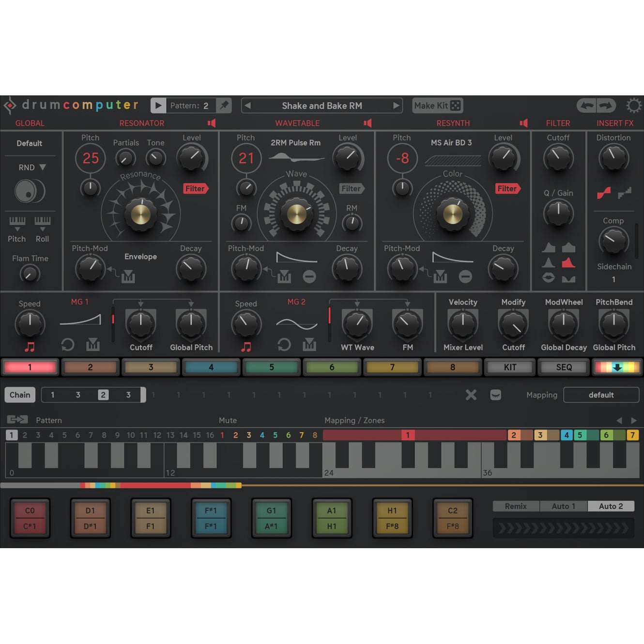Viewport: 644px width, 644px height.
Task: Click the Pattern arrow icon above the keyboard
Action: 17,419
